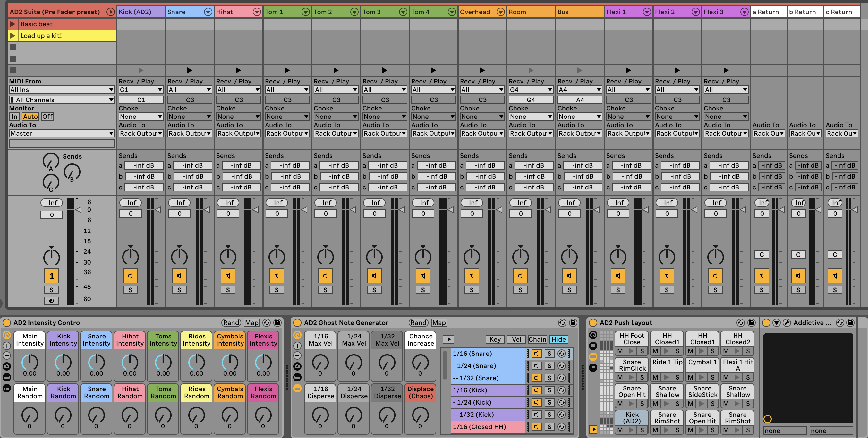
Task: Launch the Load up a kit! clip
Action: coord(13,35)
